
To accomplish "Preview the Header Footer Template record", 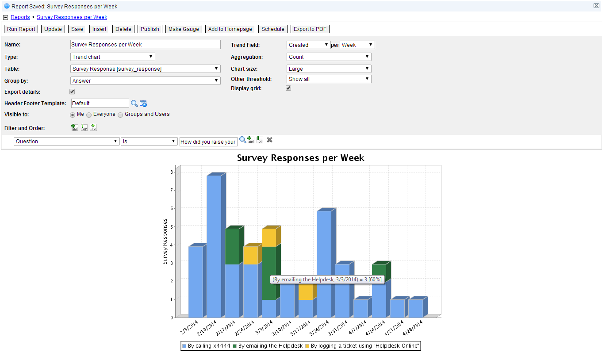I will click(x=143, y=103).
